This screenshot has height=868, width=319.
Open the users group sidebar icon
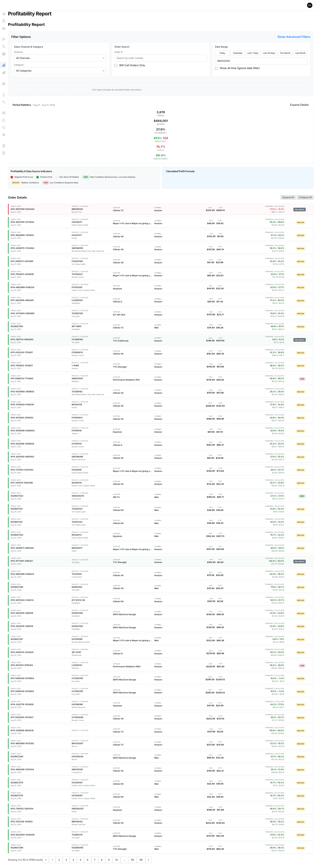[x=4, y=84]
